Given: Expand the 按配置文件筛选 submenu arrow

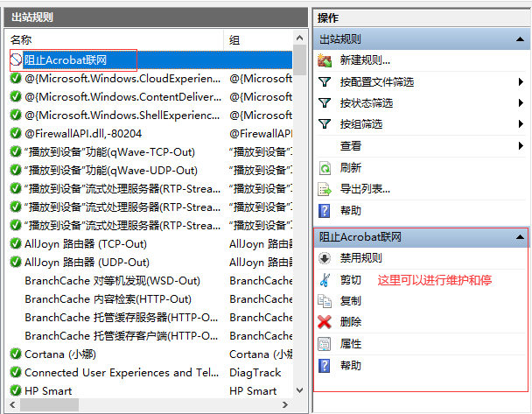Looking at the screenshot, I should coord(521,81).
